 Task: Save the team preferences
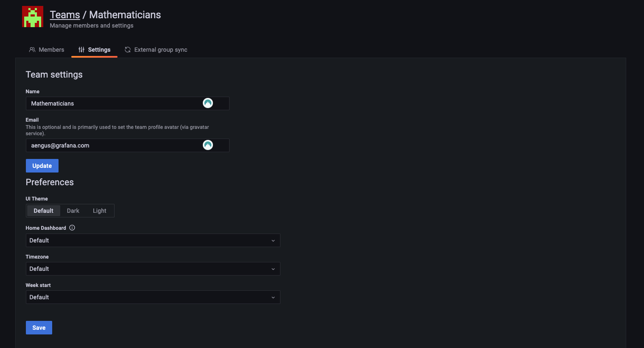39,327
